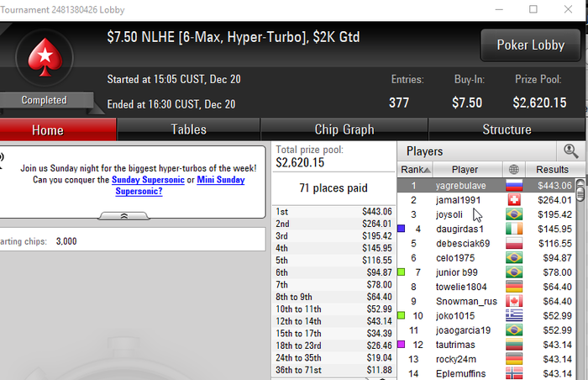
Task: Click the PokerStars red spade logo
Action: pyautogui.click(x=45, y=57)
